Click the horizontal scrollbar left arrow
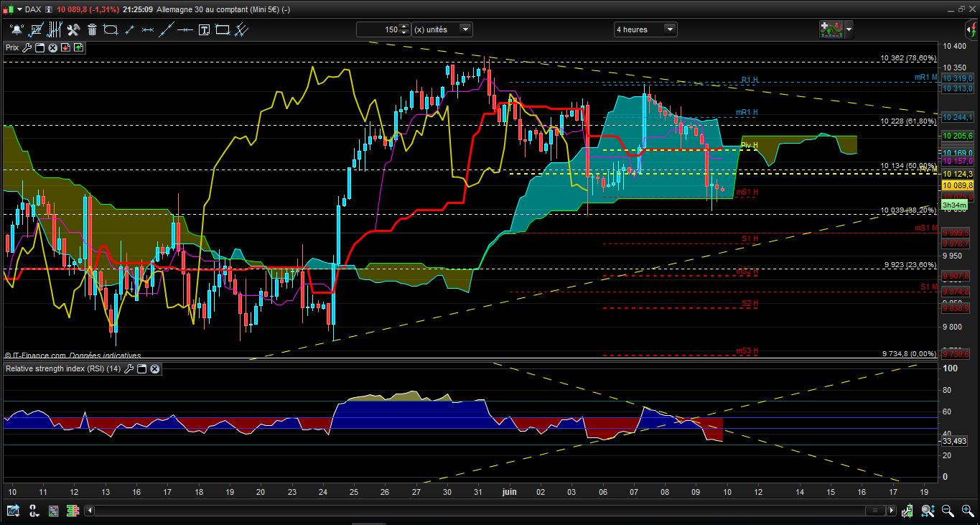This screenshot has height=525, width=980. (90, 511)
